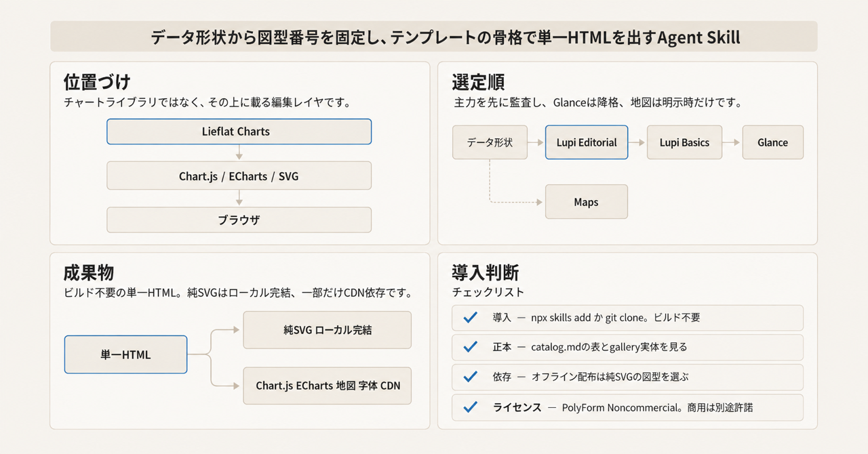The height and width of the screenshot is (454, 868).
Task: Click the 純SVG ローカル完結 box
Action: (x=328, y=330)
